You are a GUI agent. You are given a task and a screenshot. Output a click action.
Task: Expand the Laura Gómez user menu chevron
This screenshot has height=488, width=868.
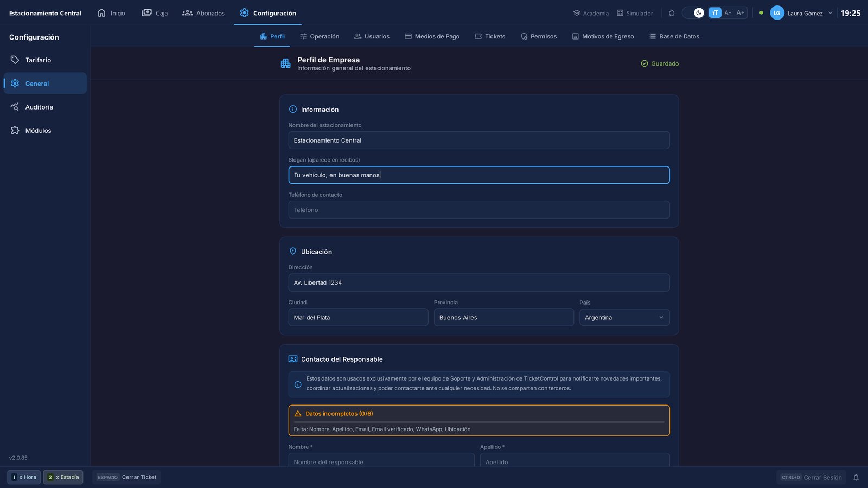point(830,13)
